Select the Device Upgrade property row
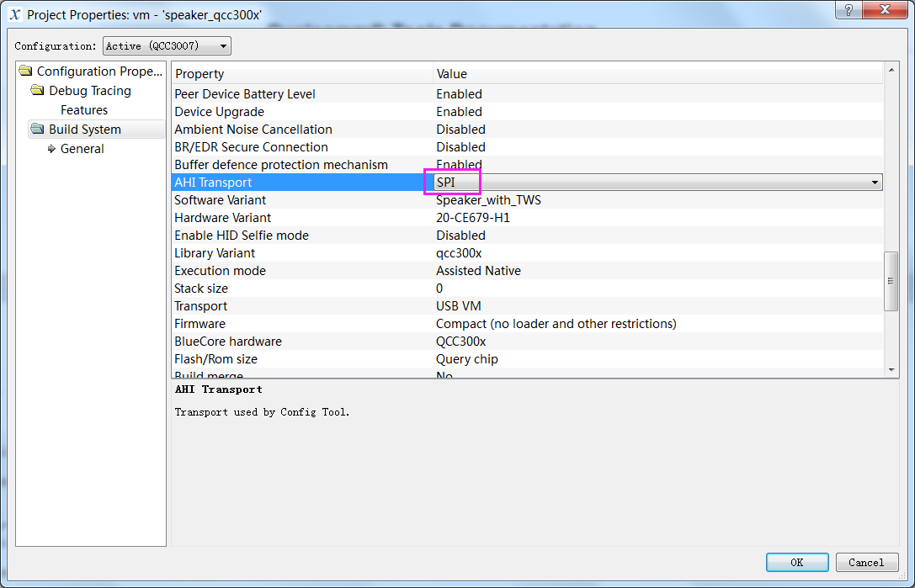The image size is (915, 588). (528, 111)
